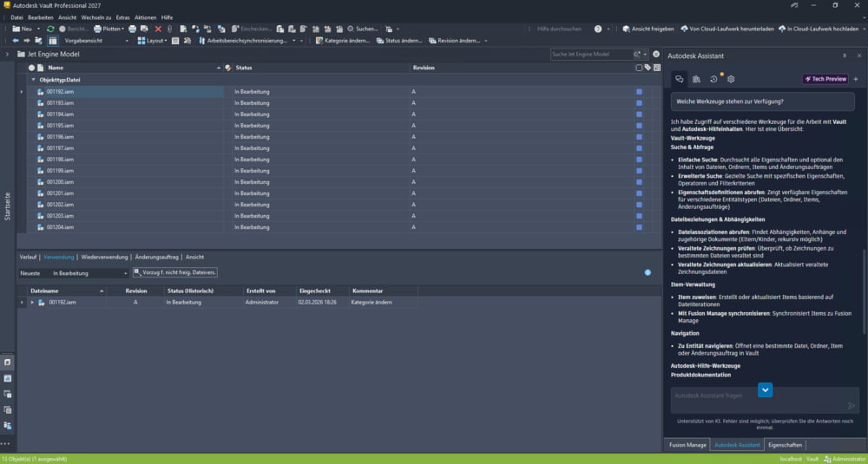Click Revision ändern in the toolbar
Screen dimensions: 868x464
tap(455, 41)
